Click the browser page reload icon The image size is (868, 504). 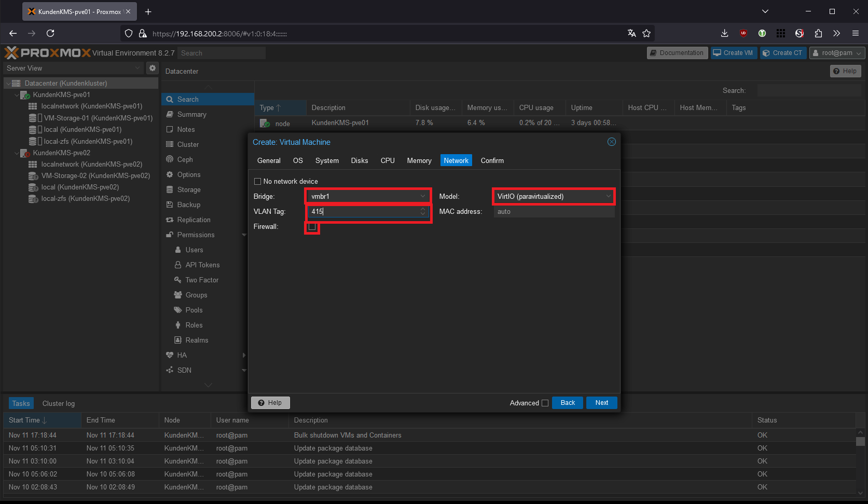pyautogui.click(x=50, y=33)
